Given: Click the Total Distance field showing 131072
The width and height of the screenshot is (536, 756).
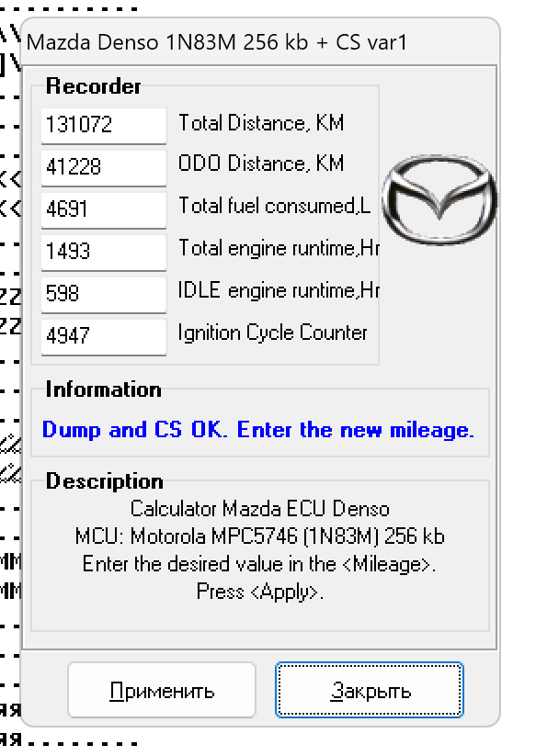Looking at the screenshot, I should (104, 125).
